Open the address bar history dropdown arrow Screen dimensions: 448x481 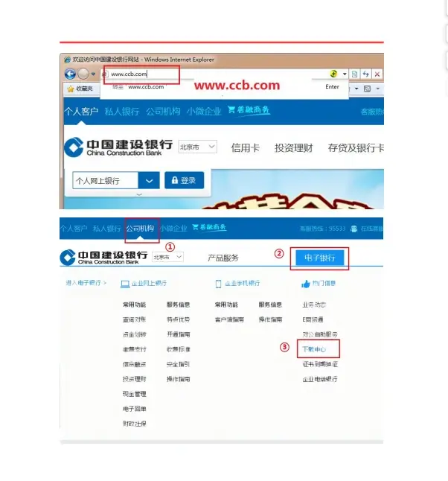(345, 74)
